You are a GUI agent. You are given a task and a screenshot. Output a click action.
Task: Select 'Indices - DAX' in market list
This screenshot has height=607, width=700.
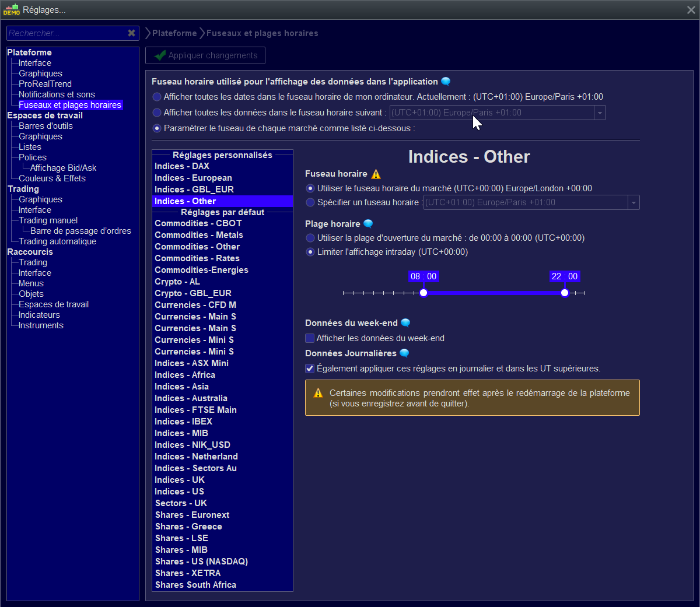pyautogui.click(x=222, y=166)
